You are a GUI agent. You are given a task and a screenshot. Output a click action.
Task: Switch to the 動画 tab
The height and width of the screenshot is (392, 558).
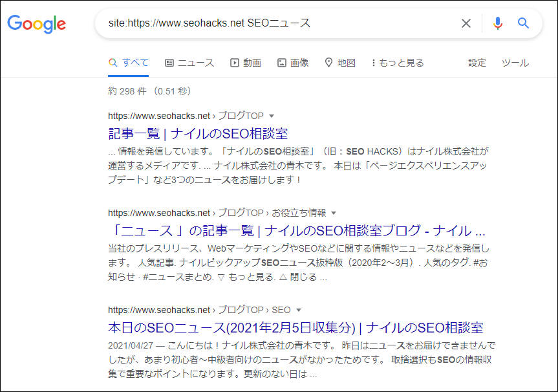pyautogui.click(x=246, y=63)
